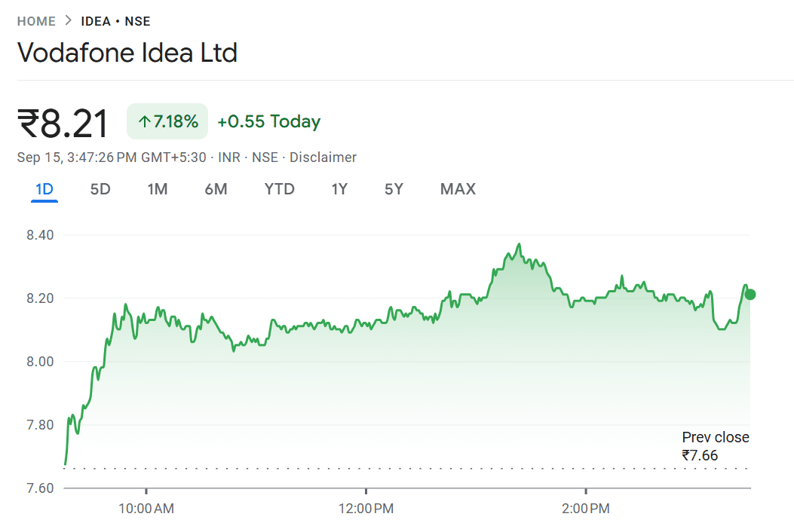Click the Vodafone Idea Ltd heading
Image resolution: width=794 pixels, height=532 pixels.
coord(127,53)
